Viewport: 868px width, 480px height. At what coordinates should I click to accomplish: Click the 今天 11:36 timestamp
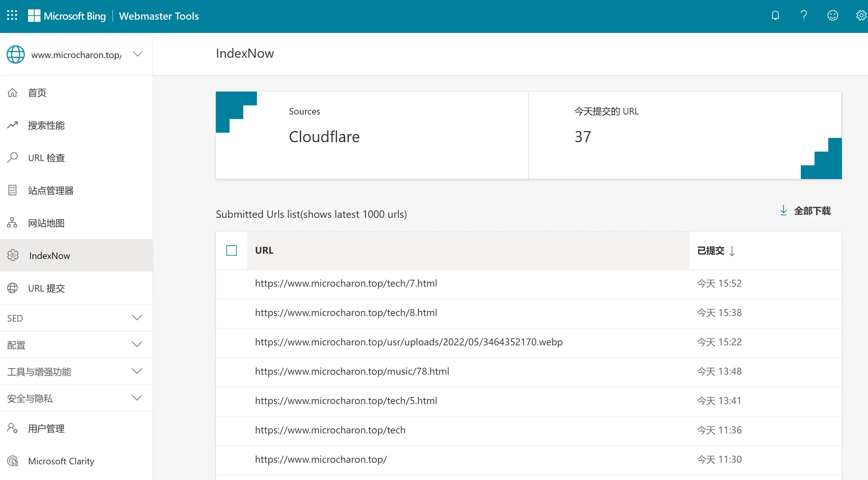[719, 430]
